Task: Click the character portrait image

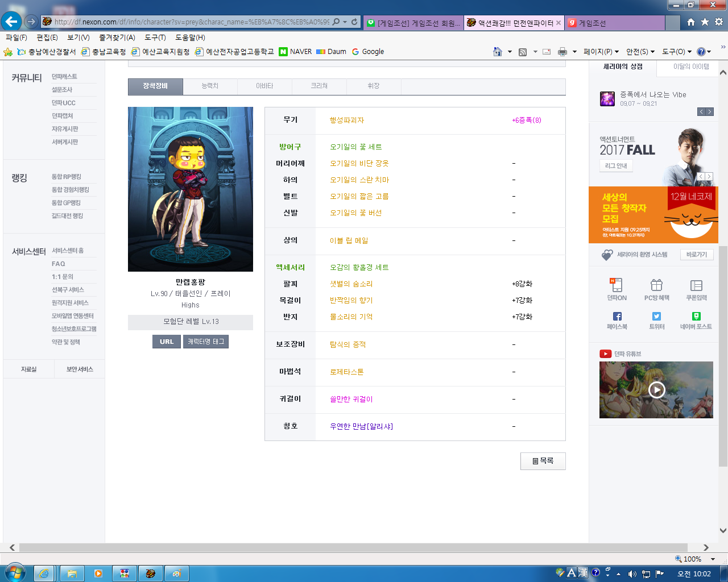Action: [x=191, y=189]
